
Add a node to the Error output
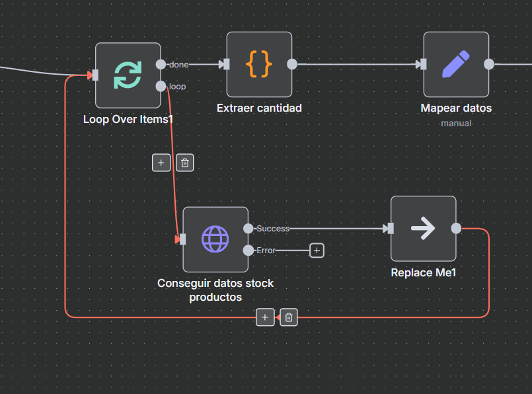coord(317,250)
